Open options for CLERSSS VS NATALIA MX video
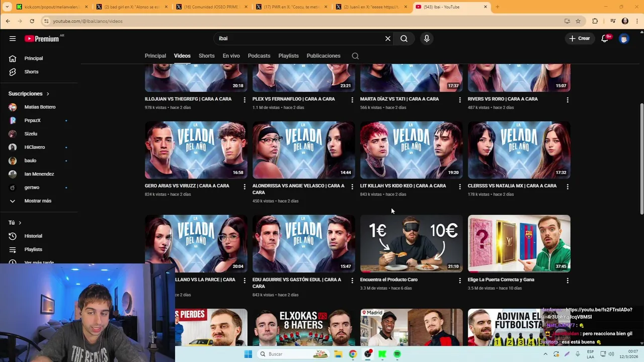This screenshot has width=644, height=362. pos(568,187)
